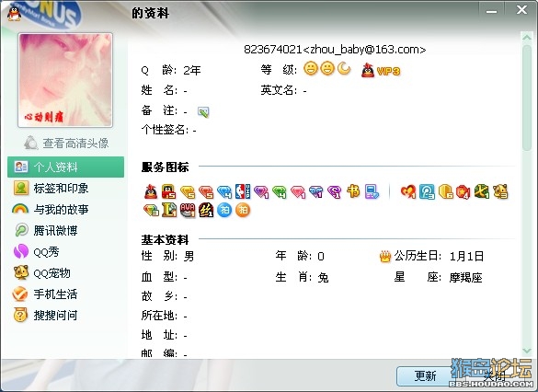Select the 个人资料 sidebar tab

(66, 167)
